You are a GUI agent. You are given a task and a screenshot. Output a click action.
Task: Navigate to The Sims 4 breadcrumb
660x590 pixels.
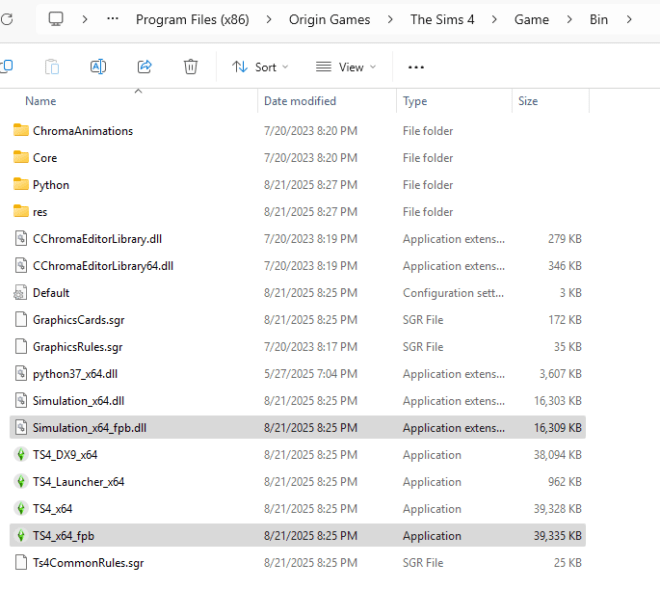coord(442,19)
